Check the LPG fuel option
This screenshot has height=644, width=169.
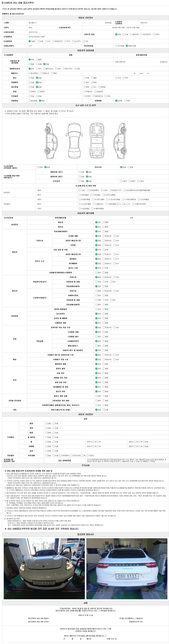click(46, 41)
